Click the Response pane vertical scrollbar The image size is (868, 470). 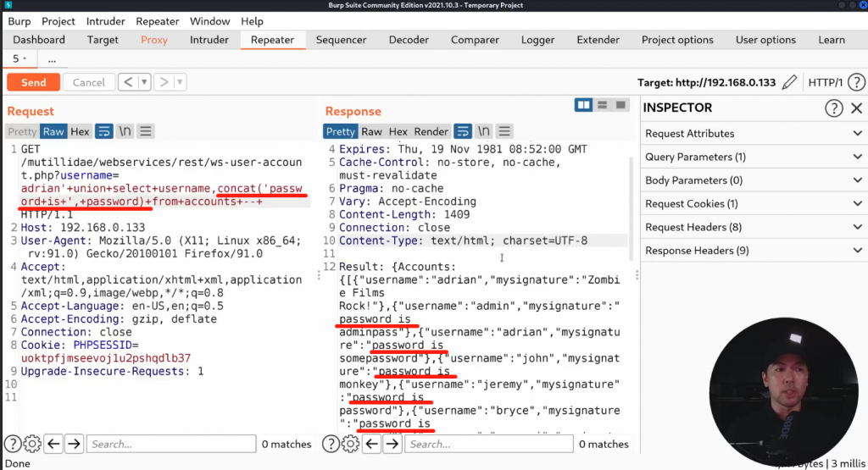(631, 209)
